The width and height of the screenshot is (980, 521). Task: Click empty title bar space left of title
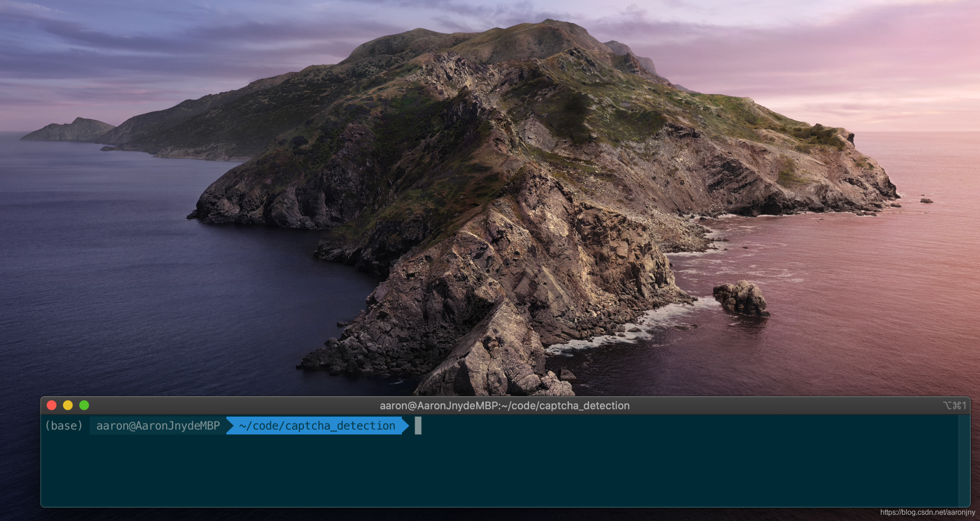(230, 406)
